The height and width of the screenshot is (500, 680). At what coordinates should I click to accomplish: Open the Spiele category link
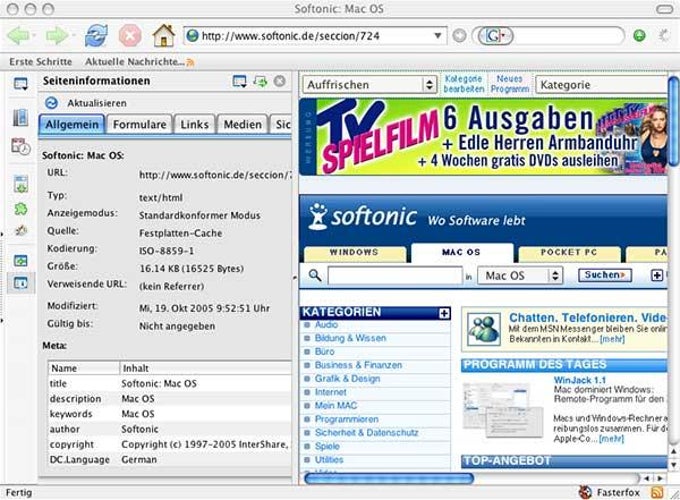pos(327,446)
